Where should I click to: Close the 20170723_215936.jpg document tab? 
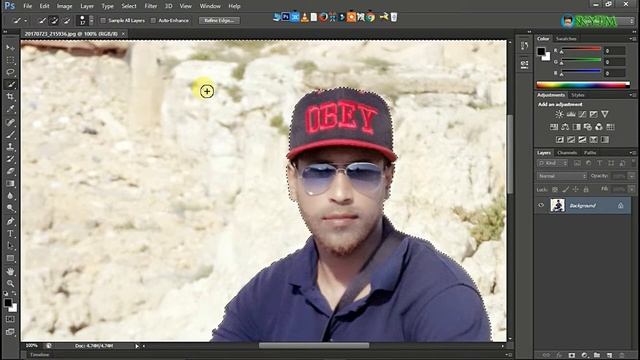coord(123,34)
